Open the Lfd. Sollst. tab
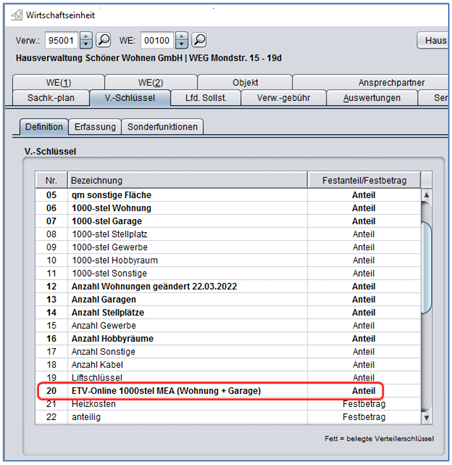 point(206,98)
